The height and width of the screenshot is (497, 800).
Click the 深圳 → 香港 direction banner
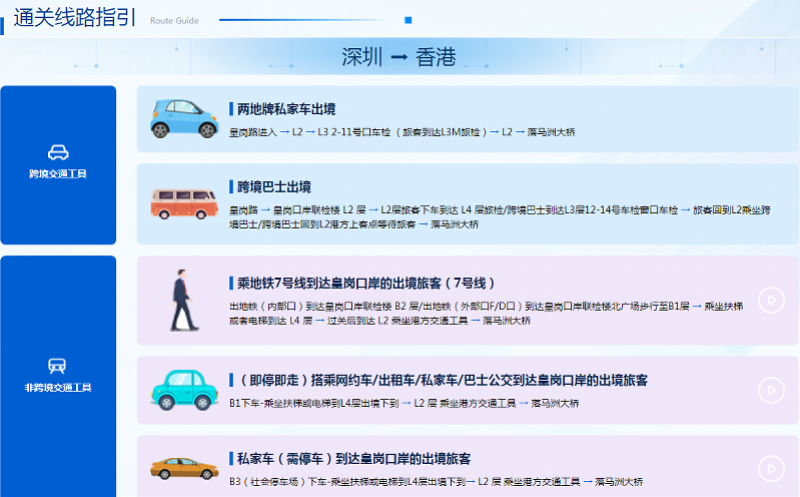point(399,57)
